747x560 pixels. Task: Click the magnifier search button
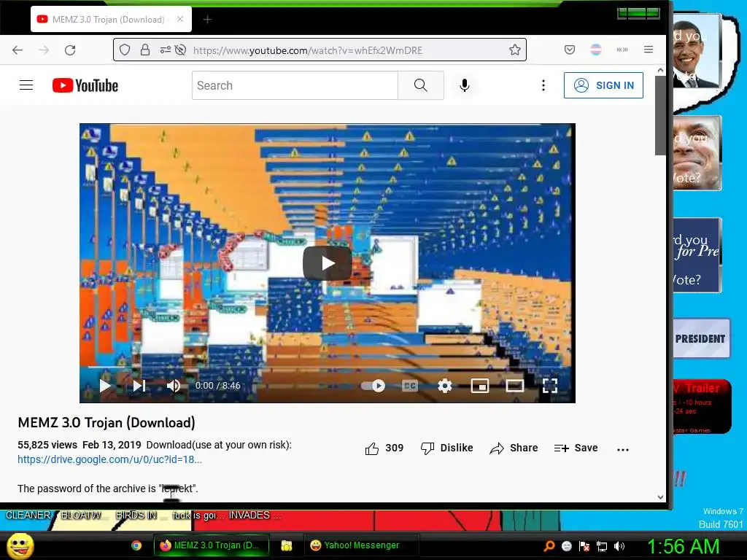[421, 86]
